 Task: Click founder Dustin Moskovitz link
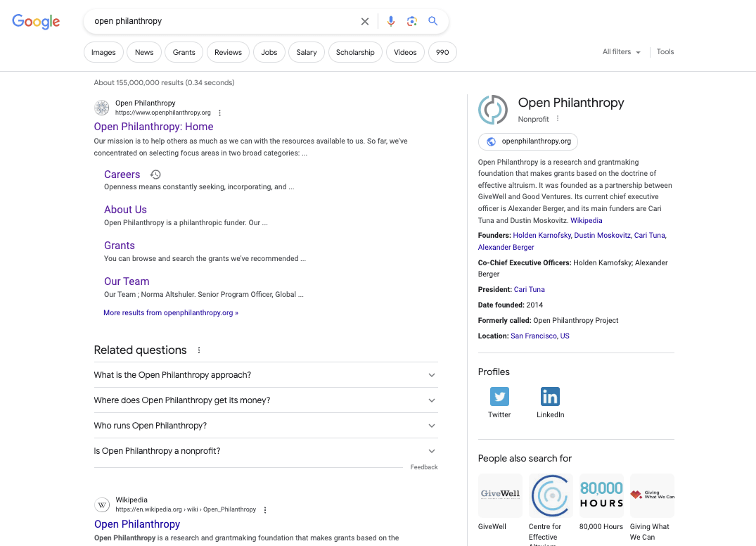602,236
